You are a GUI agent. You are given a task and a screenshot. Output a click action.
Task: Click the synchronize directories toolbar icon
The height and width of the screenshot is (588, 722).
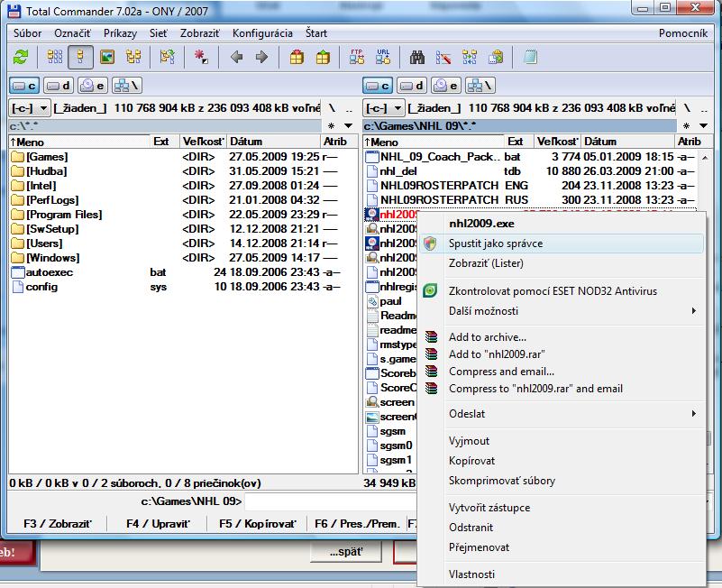470,57
